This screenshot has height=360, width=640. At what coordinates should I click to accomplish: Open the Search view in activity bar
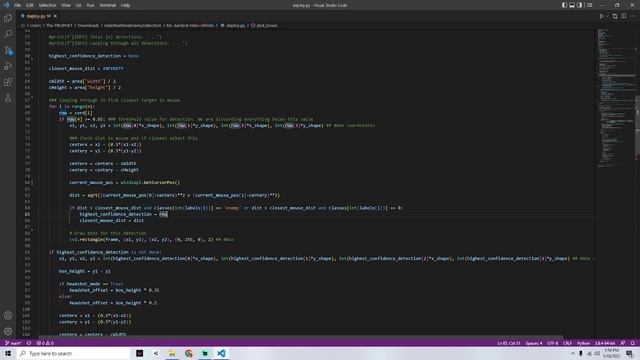[x=8, y=34]
